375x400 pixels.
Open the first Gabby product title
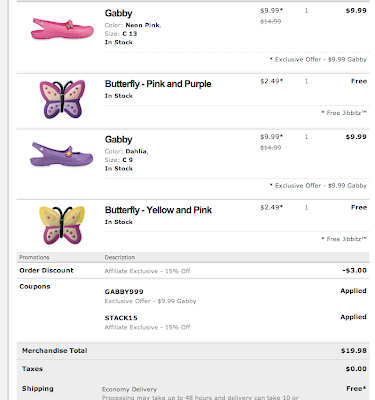(x=118, y=13)
